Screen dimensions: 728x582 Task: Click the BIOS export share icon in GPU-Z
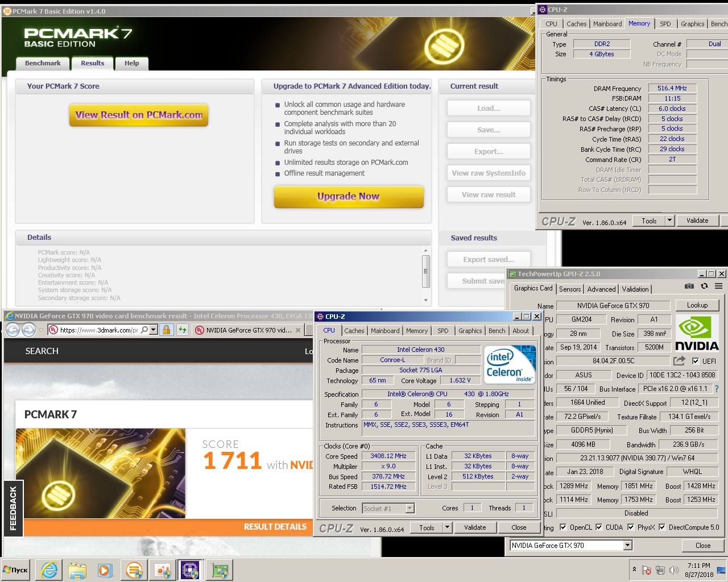tap(680, 361)
